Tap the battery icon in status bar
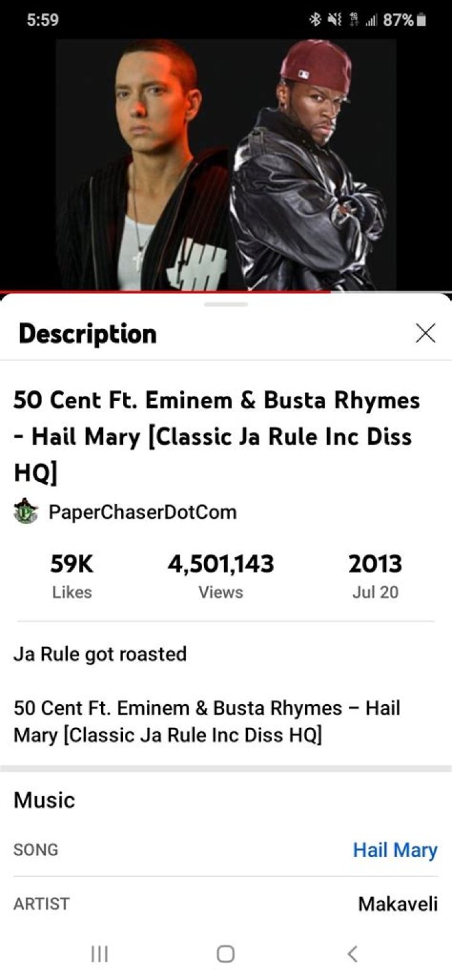This screenshot has width=452, height=980. tap(422, 20)
